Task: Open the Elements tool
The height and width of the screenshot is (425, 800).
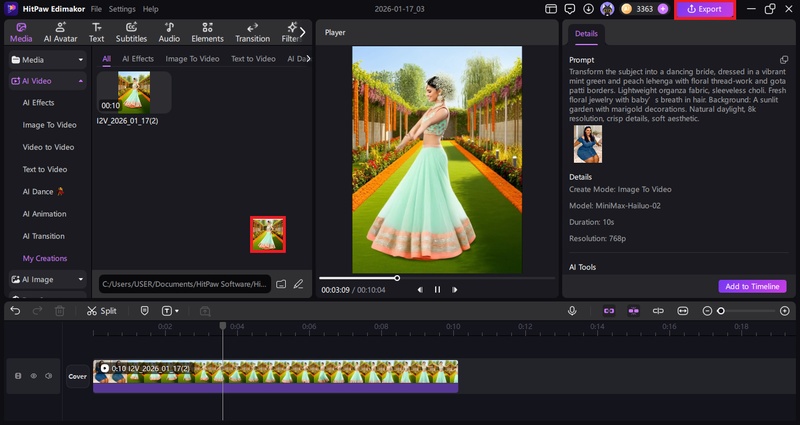Action: pyautogui.click(x=207, y=33)
